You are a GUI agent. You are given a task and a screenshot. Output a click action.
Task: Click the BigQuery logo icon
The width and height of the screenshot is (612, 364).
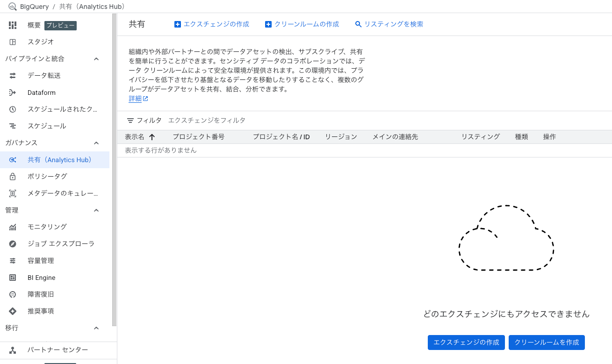click(x=13, y=7)
